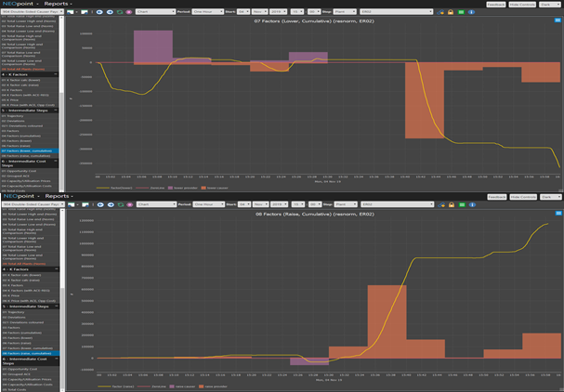Click the NEOpoint logo in the upper header
This screenshot has height=392, width=564.
[x=20, y=4]
